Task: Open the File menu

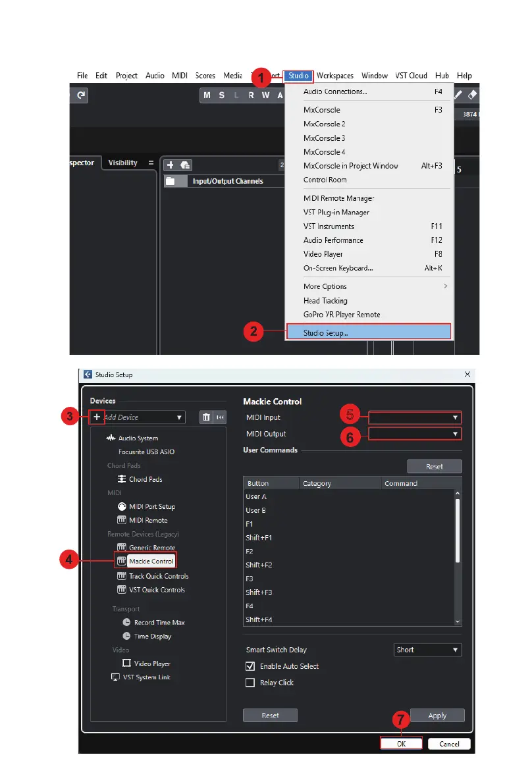Action: [x=82, y=76]
